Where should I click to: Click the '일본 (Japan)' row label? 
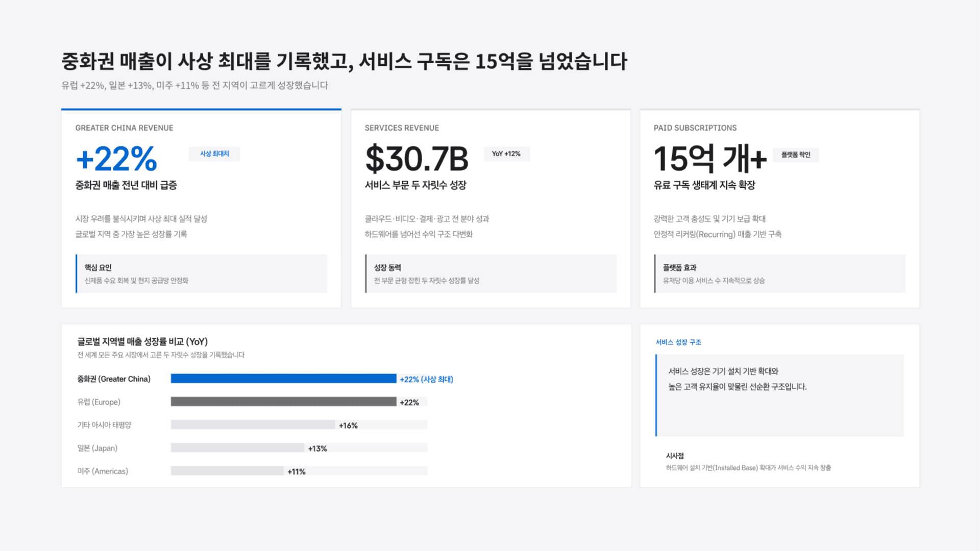[97, 448]
